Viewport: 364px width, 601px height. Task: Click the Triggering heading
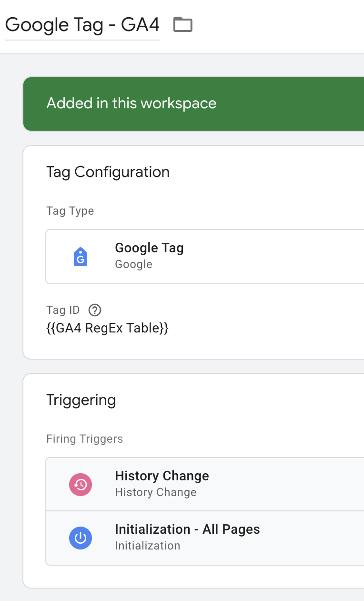click(x=81, y=400)
